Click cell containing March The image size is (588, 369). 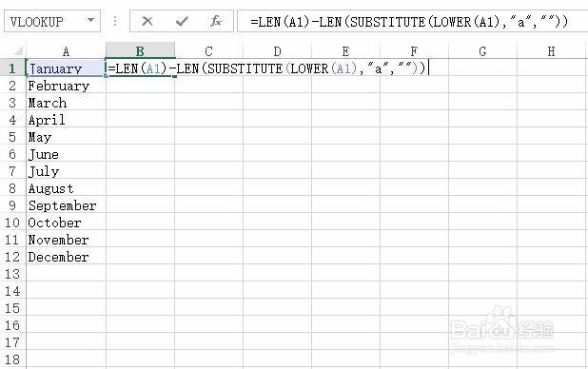tap(66, 103)
